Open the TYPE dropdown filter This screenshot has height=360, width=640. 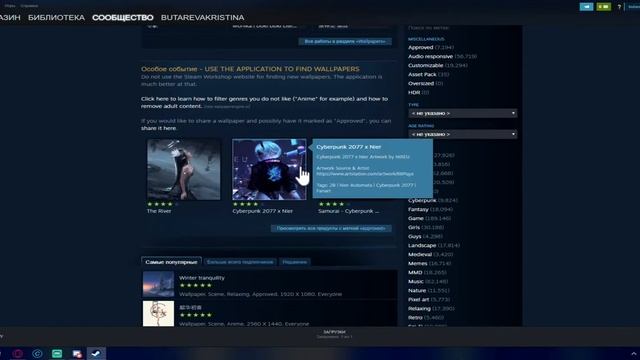[462, 113]
